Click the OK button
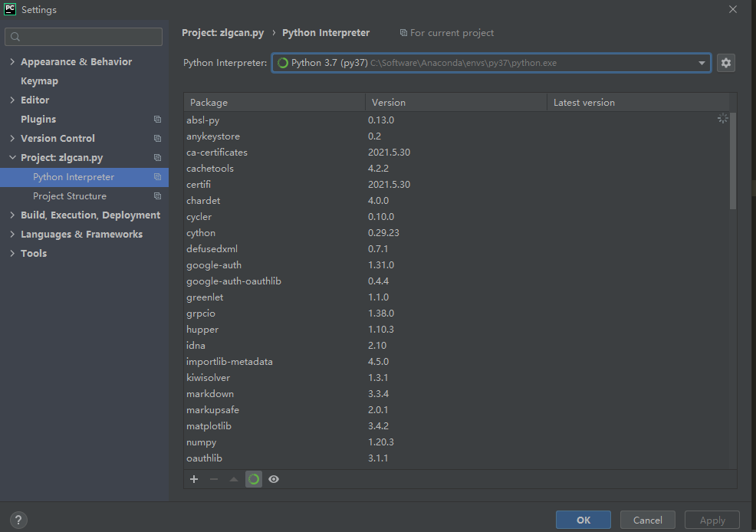 [583, 520]
